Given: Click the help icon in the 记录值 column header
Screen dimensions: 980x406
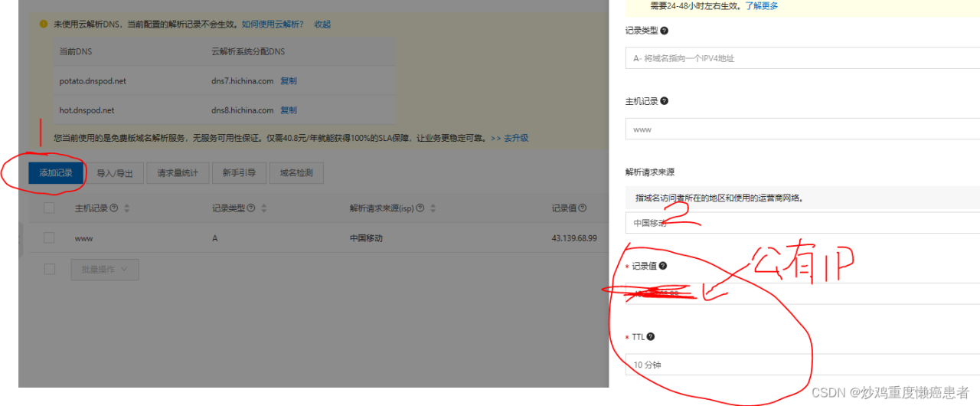Looking at the screenshot, I should 583,208.
